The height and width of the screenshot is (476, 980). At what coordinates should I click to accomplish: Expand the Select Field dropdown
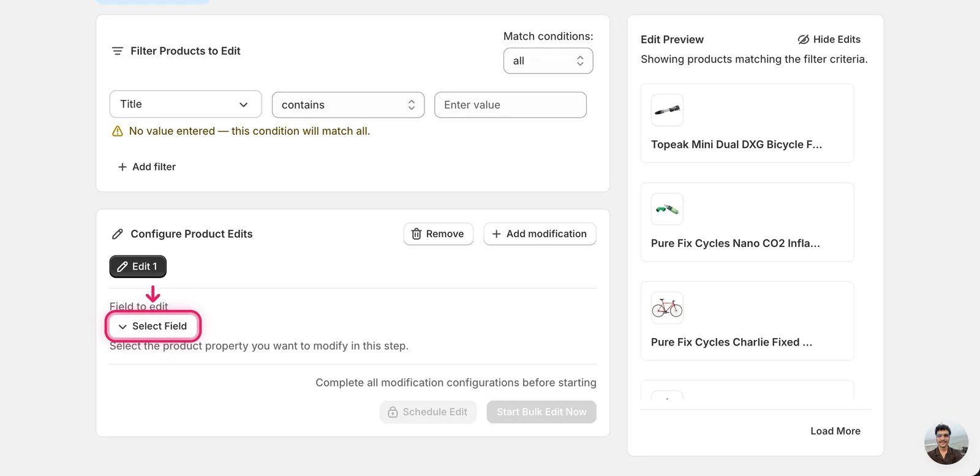pyautogui.click(x=153, y=326)
